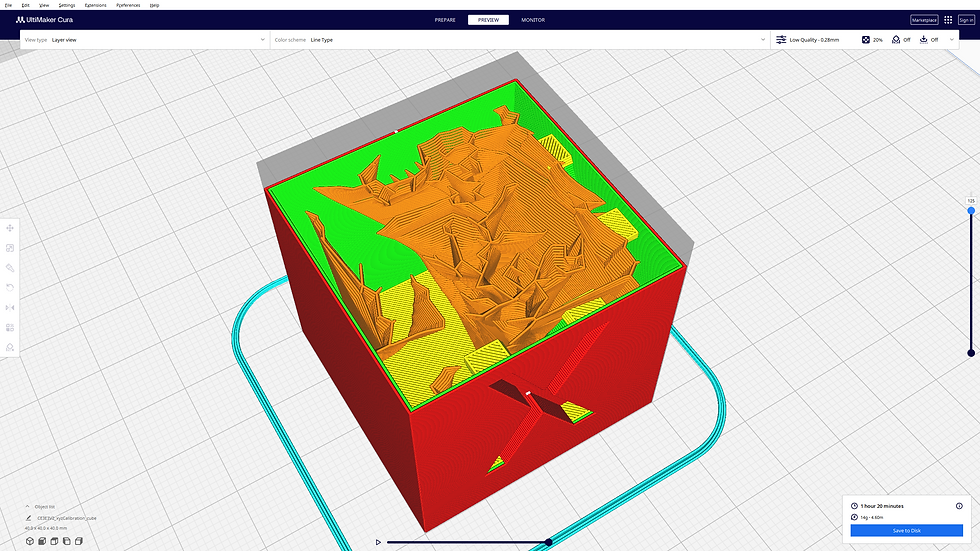Click the Sign in button
Viewport: 980px width, 551px height.
click(x=966, y=20)
